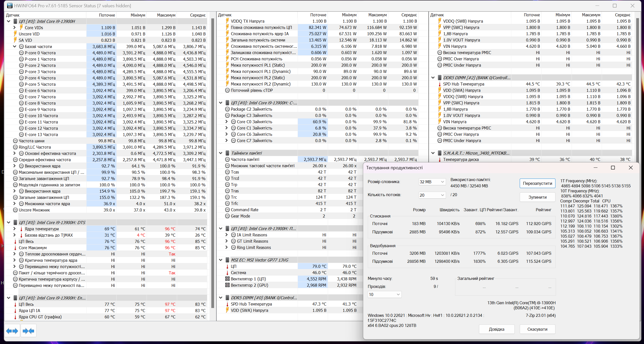
Task: Click the expand columns blue arrows icon
Action: pyautogui.click(x=12, y=331)
